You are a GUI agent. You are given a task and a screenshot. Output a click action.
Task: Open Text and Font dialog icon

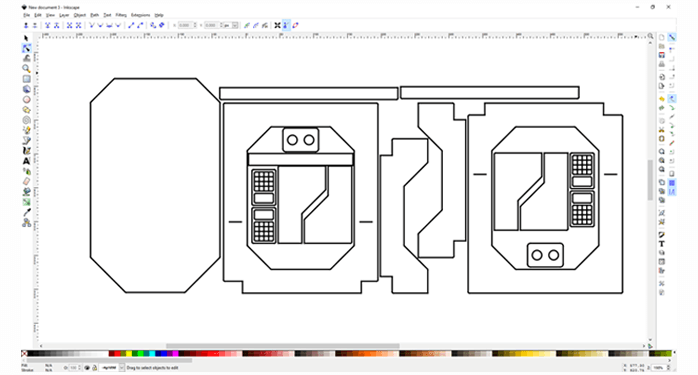661,244
